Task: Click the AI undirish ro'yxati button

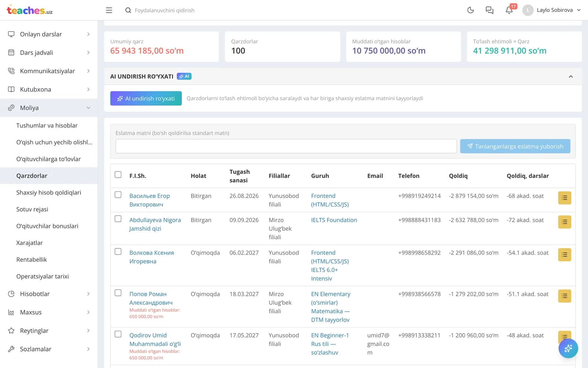Action: (146, 98)
